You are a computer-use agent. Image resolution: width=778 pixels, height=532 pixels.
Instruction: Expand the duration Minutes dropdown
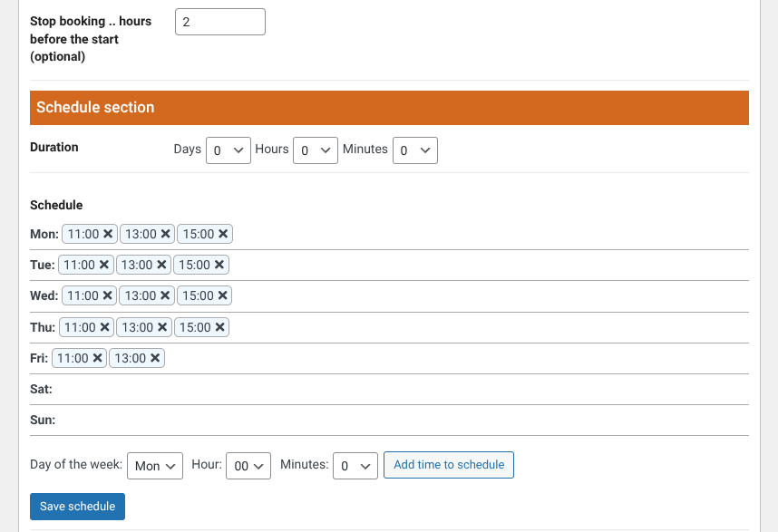pos(414,150)
